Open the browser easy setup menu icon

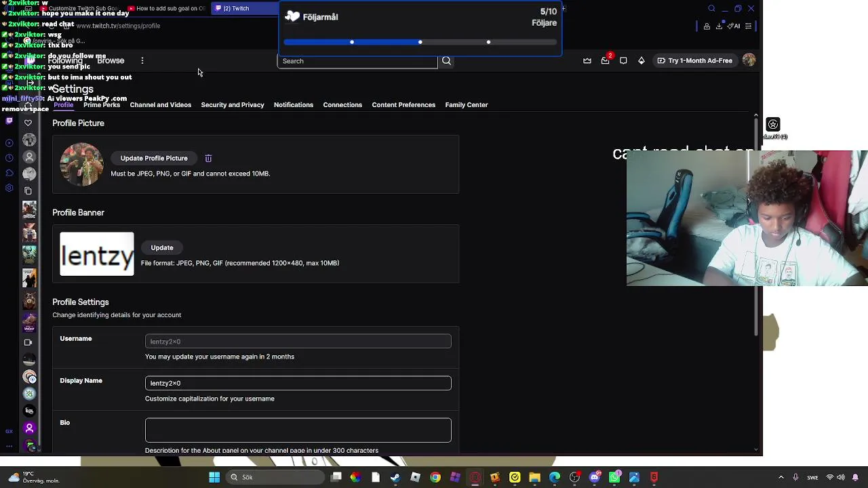pos(748,26)
